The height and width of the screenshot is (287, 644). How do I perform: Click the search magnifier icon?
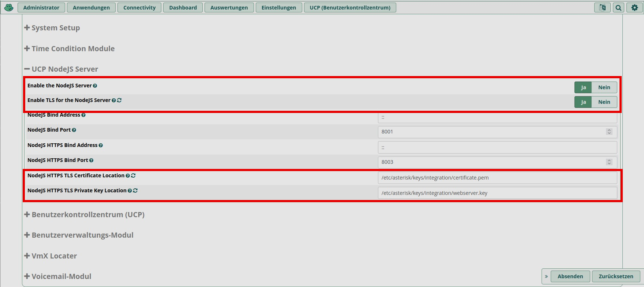tap(618, 8)
